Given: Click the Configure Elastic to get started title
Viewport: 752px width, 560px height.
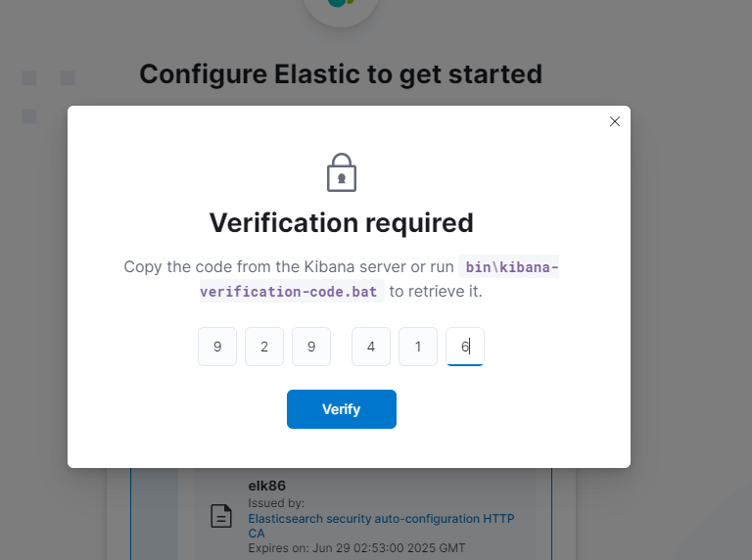Looking at the screenshot, I should coord(341,74).
